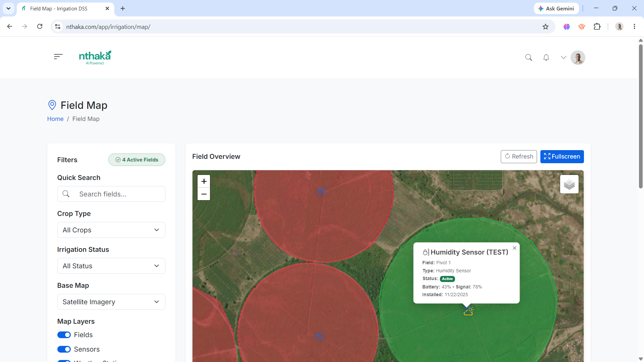644x362 pixels.
Task: Click the 'Installed: 11/22/2025' popup text
Action: [x=445, y=295]
